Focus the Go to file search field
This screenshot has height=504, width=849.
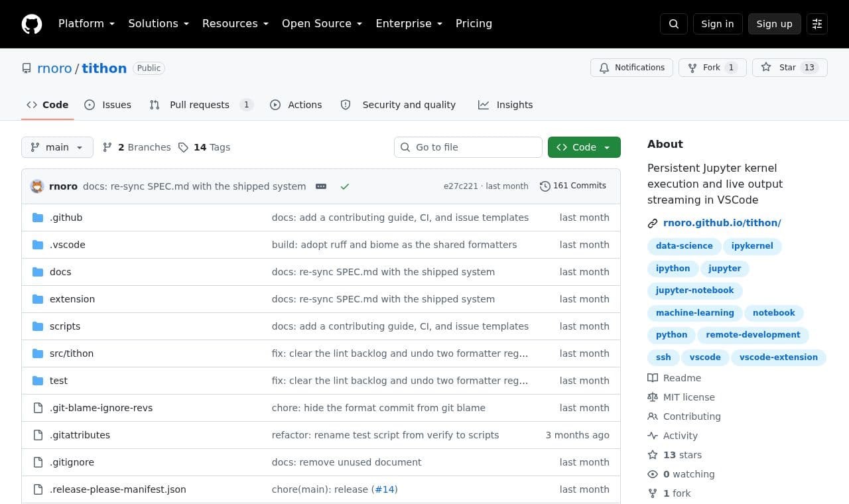pos(468,147)
